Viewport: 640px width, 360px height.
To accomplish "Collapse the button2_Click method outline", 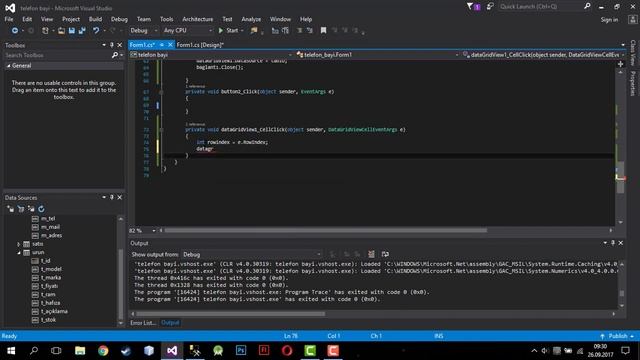I will [x=161, y=92].
